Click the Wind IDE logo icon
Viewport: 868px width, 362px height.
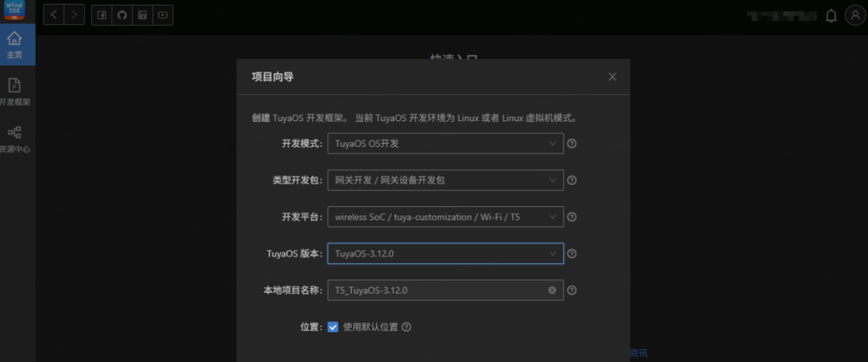point(14,10)
